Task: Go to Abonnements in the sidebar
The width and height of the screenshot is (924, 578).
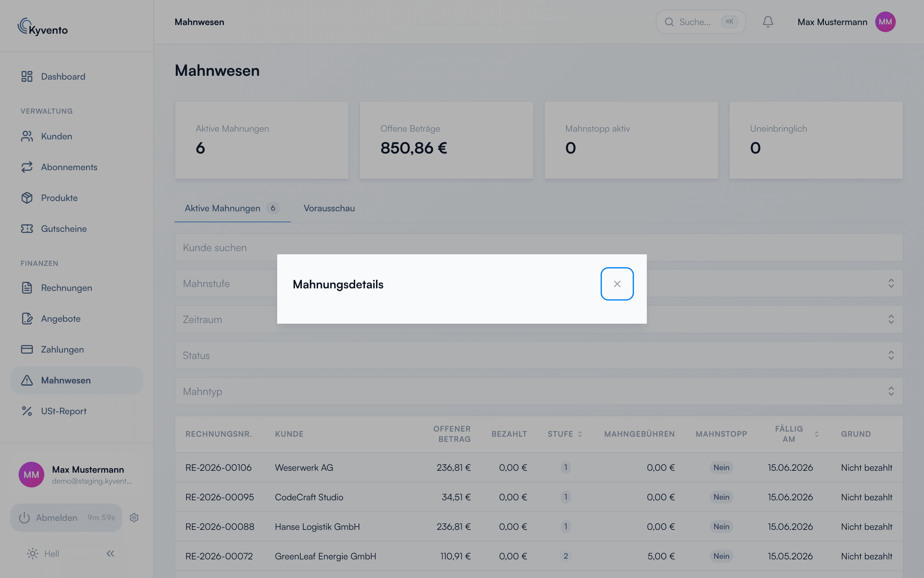Action: pyautogui.click(x=76, y=167)
